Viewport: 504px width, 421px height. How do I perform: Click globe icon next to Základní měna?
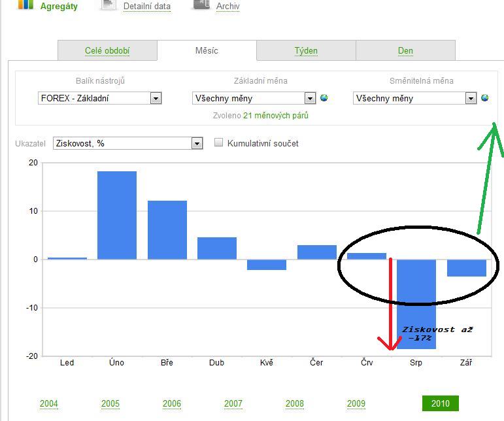click(324, 97)
